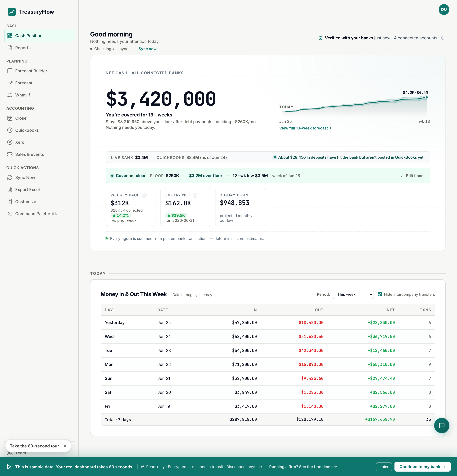The width and height of the screenshot is (457, 476).
Task: Click the Mon row net +$55,310.00
Action: [381, 364]
